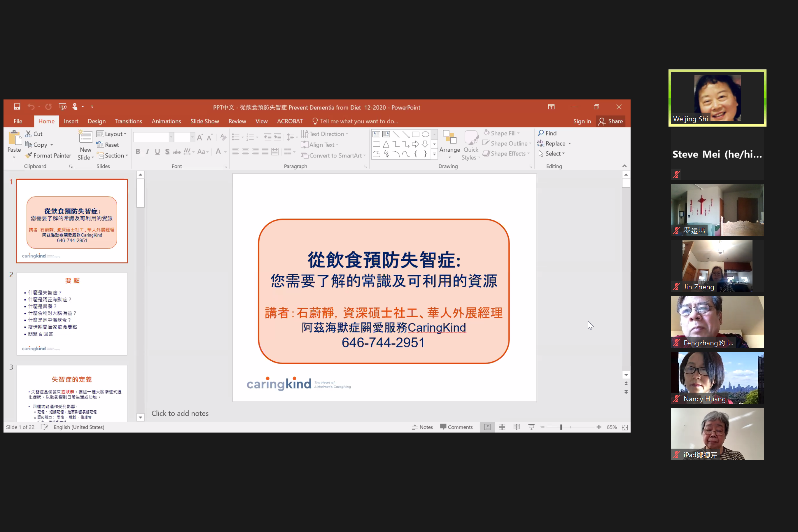The height and width of the screenshot is (532, 798).
Task: Switch to Slide Sorter view icon
Action: pos(502,427)
